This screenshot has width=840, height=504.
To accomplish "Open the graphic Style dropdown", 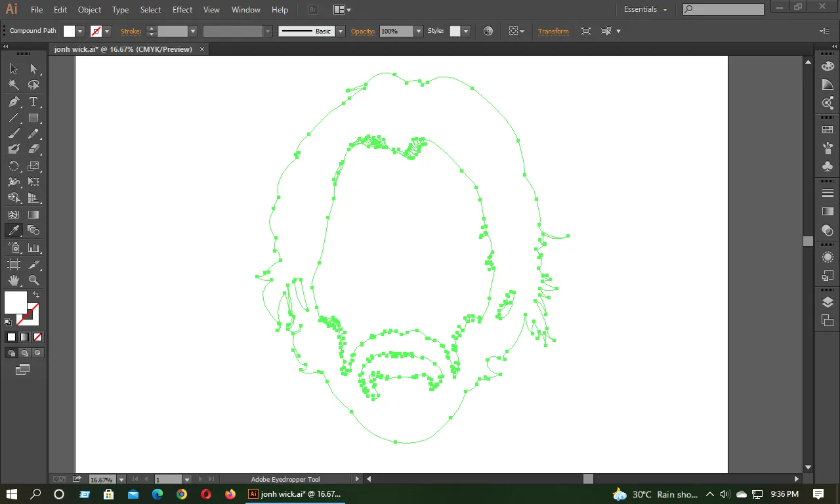I will pos(466,31).
